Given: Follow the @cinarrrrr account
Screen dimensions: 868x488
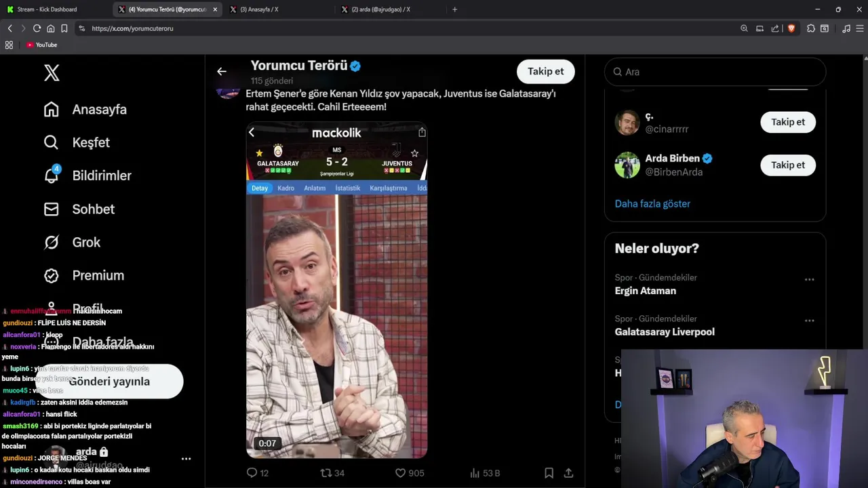Looking at the screenshot, I should click(x=788, y=122).
